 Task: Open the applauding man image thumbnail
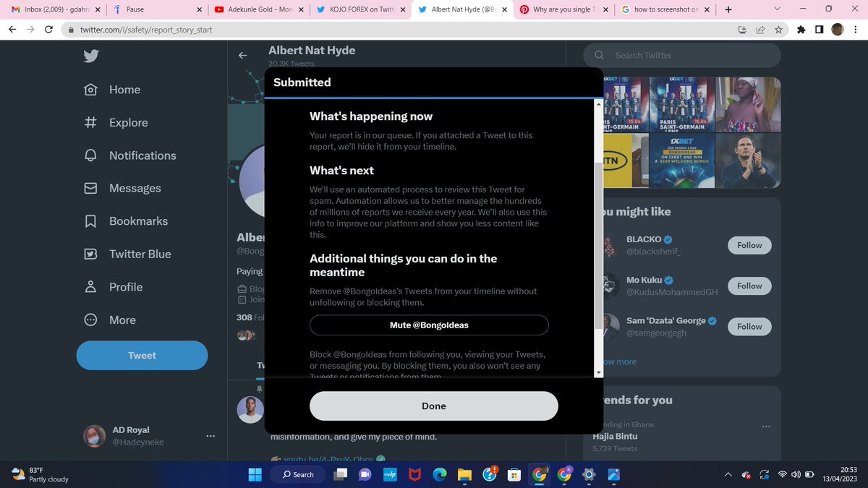(748, 160)
